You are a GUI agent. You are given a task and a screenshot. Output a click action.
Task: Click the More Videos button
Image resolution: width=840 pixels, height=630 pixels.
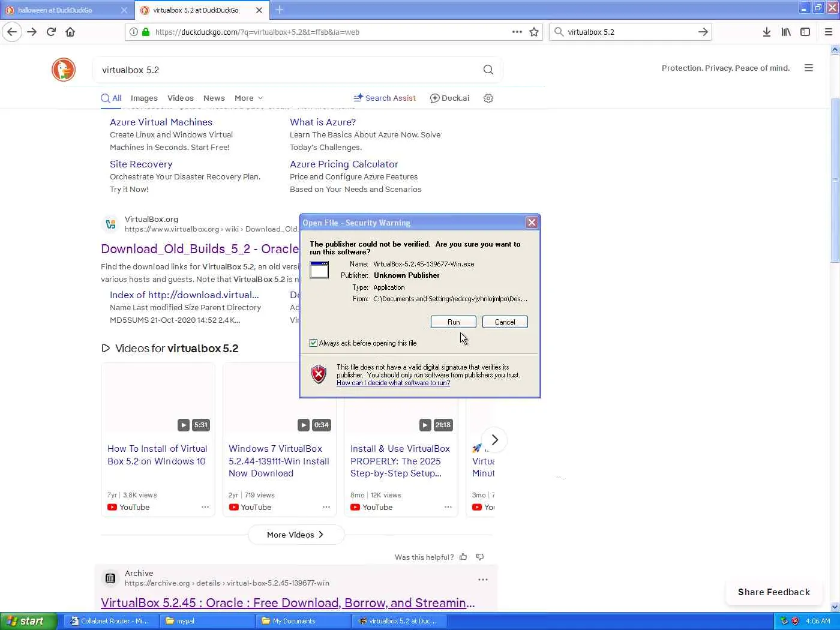click(x=296, y=535)
